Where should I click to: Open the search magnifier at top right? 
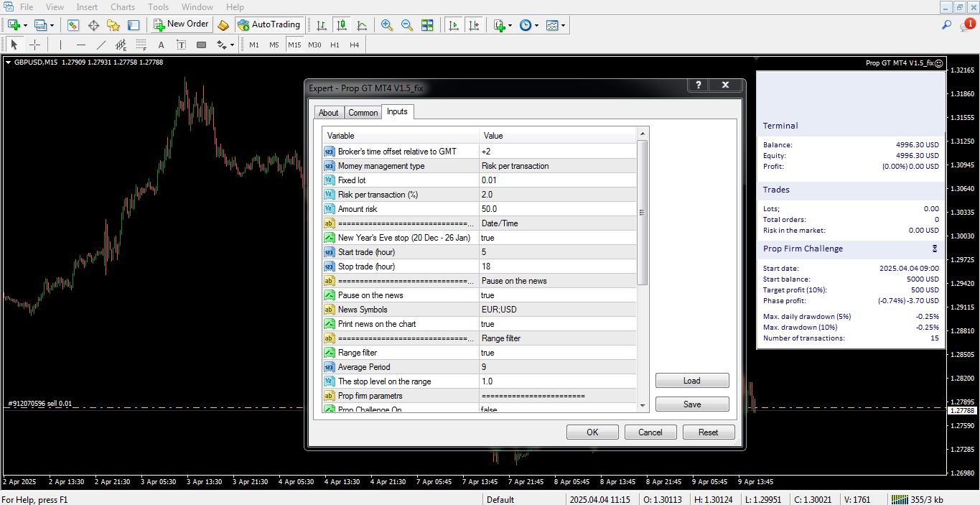point(946,25)
